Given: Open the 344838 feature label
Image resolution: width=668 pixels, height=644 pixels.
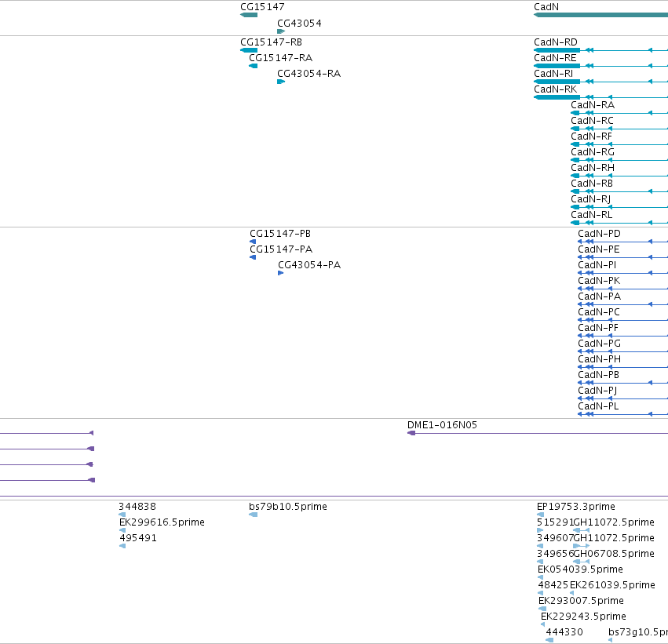Looking at the screenshot, I should [x=137, y=507].
